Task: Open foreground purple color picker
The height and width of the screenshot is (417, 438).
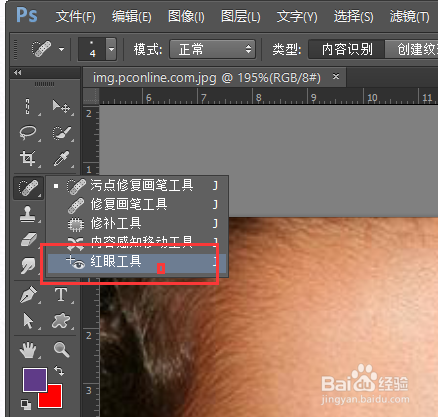Action: tap(35, 380)
